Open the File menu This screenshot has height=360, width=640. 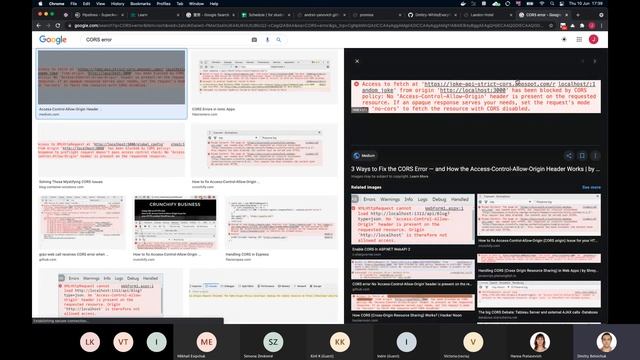coord(73,4)
